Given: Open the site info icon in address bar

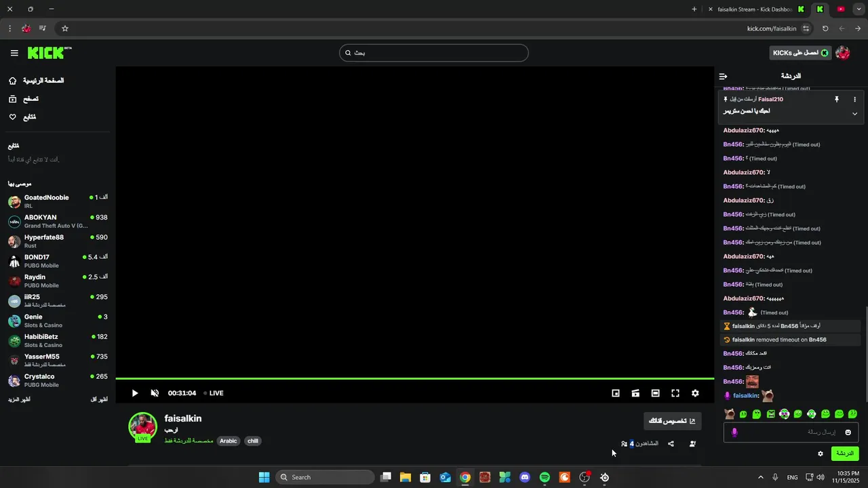Looking at the screenshot, I should click(x=806, y=28).
